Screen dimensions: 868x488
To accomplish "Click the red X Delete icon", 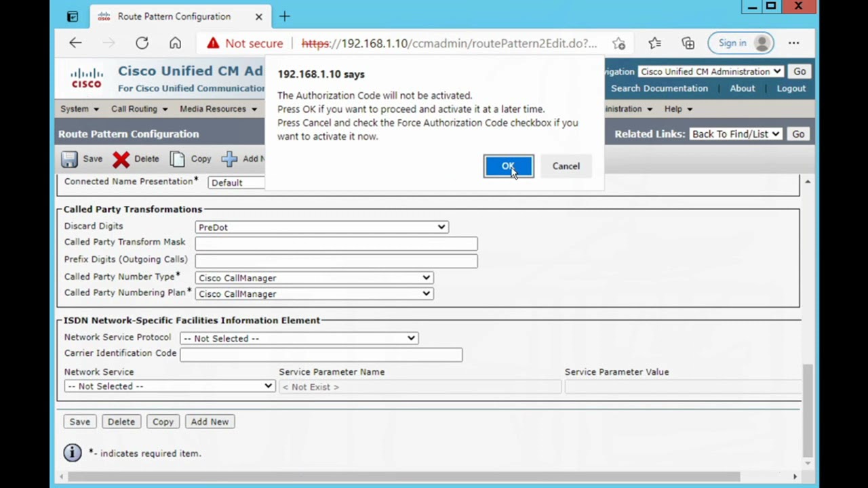I will click(x=121, y=159).
